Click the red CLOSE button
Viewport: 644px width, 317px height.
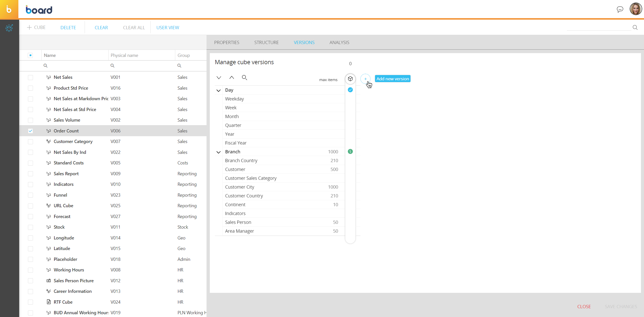tap(584, 306)
